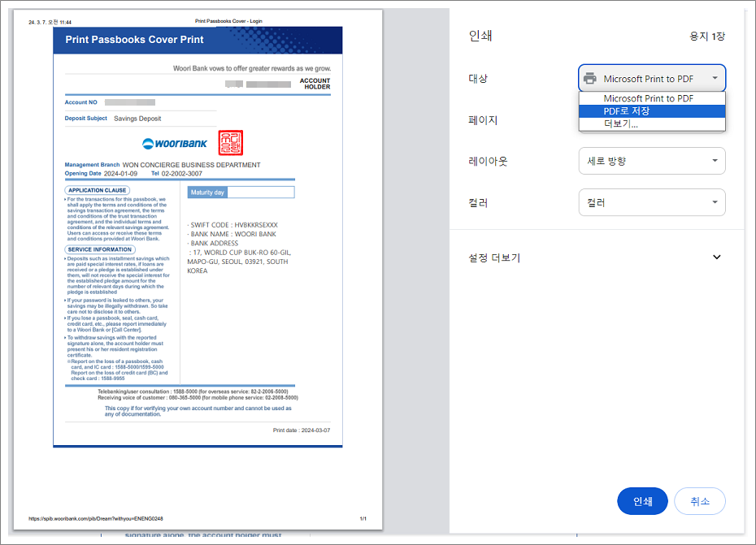Click the print preview page thumbnail
This screenshot has height=545, width=756.
coord(198,270)
